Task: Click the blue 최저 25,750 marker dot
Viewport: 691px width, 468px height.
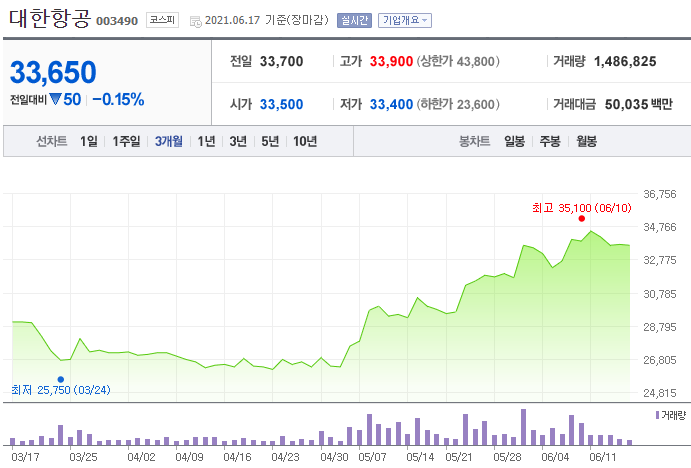Action: 61,379
